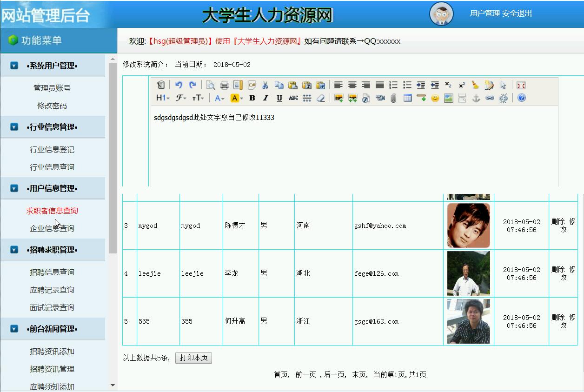The image size is (584, 392).
Task: Apply strikethrough formatting
Action: tap(293, 98)
